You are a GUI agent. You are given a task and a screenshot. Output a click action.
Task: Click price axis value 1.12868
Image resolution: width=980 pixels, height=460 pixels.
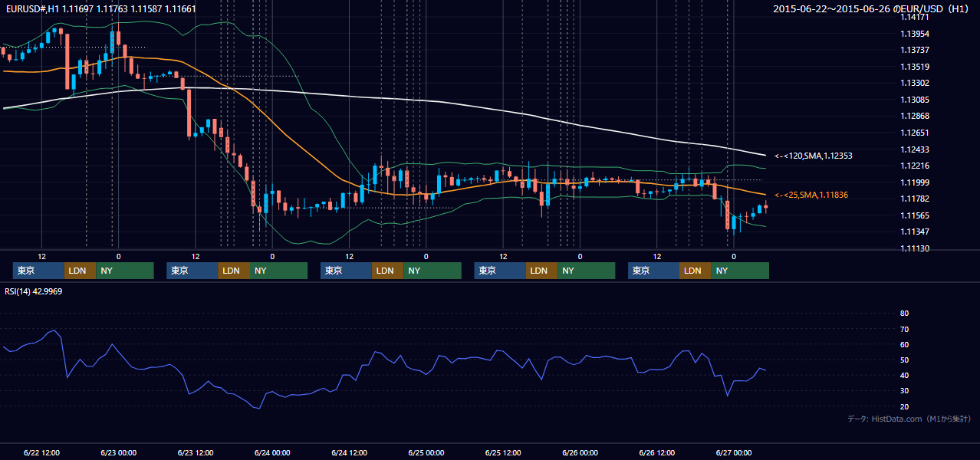coord(915,116)
